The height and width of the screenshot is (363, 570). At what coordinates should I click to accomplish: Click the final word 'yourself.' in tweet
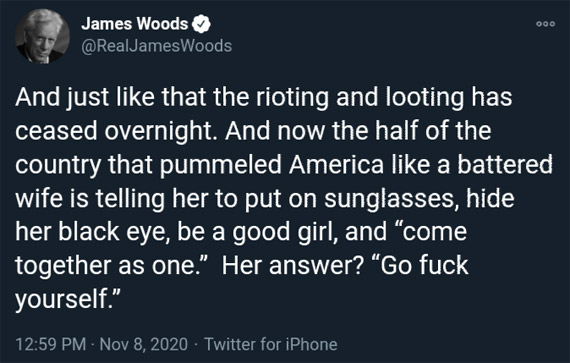[68, 300]
